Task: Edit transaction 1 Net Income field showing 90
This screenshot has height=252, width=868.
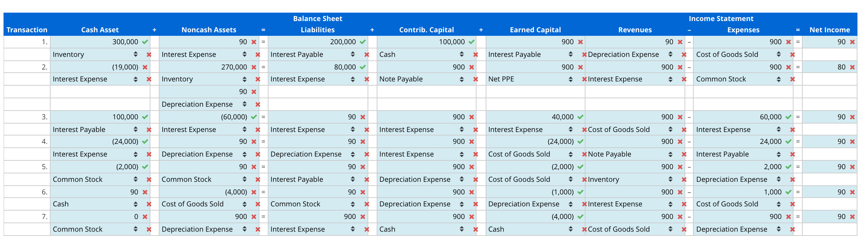Action: tap(825, 42)
